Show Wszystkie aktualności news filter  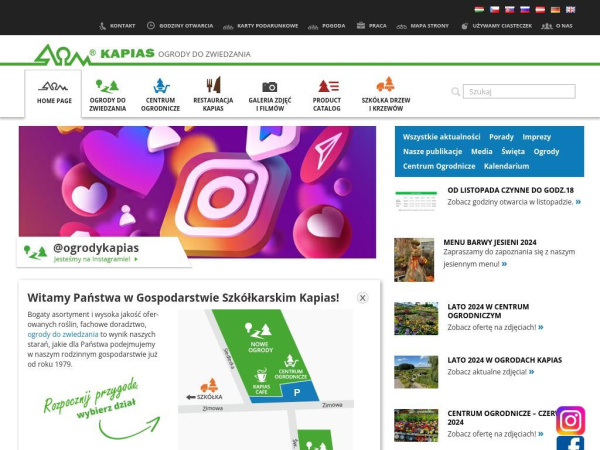pyautogui.click(x=441, y=137)
